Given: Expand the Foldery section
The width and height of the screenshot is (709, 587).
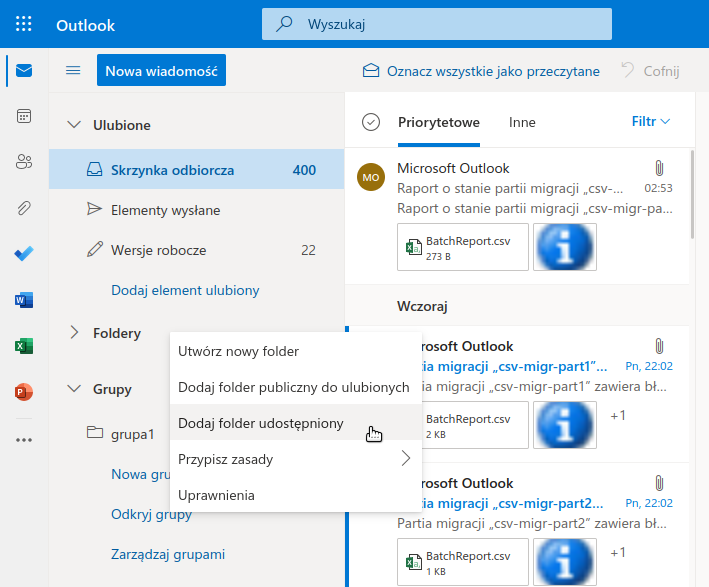Looking at the screenshot, I should point(73,333).
